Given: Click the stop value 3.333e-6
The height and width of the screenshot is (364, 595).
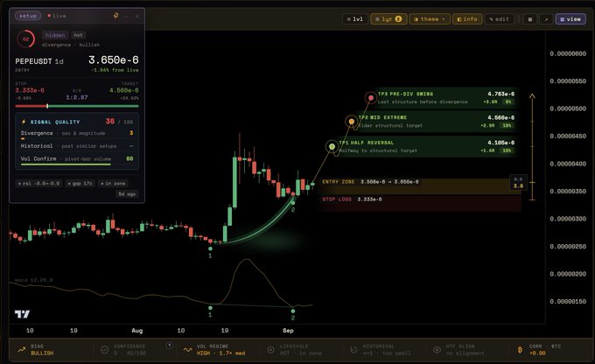Looking at the screenshot, I should (x=30, y=90).
